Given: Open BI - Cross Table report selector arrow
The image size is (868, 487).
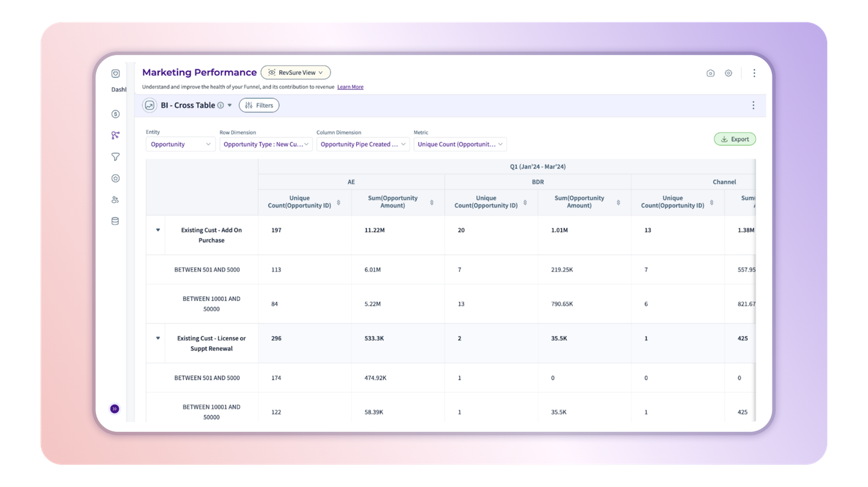Looking at the screenshot, I should click(x=230, y=105).
